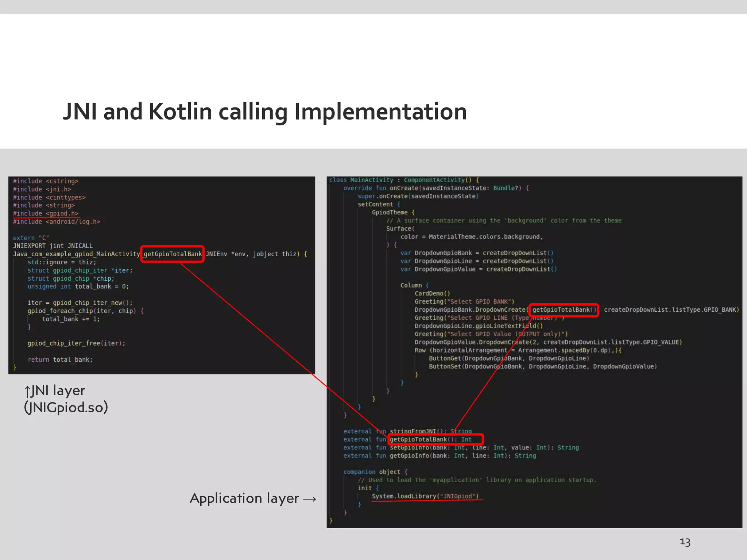Click the underlined '#include <gpiod.h>' line
747x560 pixels.
coord(46,213)
